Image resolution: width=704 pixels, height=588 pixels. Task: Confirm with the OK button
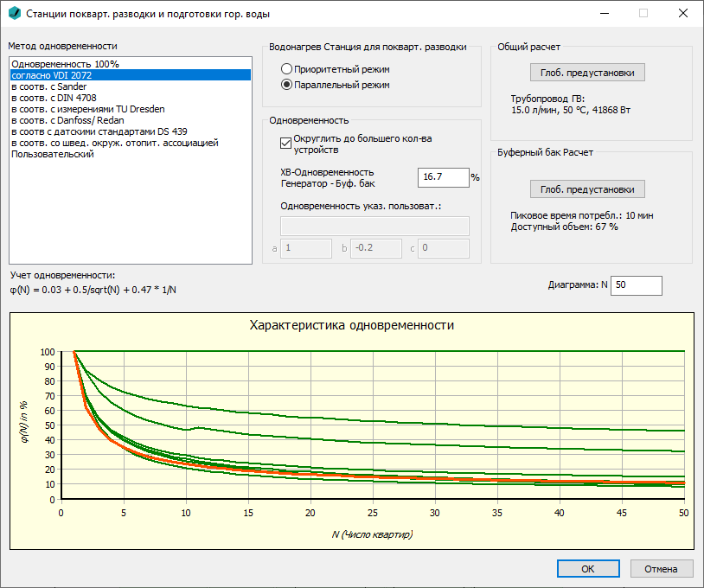588,569
